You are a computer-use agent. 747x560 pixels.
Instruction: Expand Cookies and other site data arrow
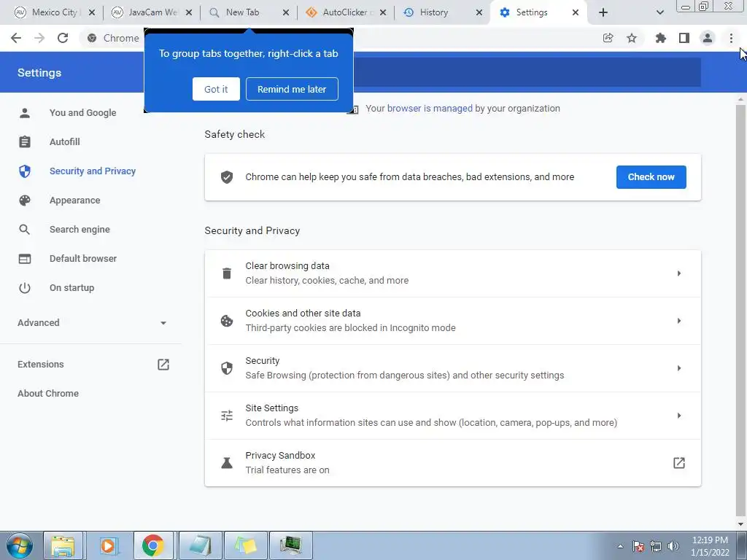click(679, 321)
